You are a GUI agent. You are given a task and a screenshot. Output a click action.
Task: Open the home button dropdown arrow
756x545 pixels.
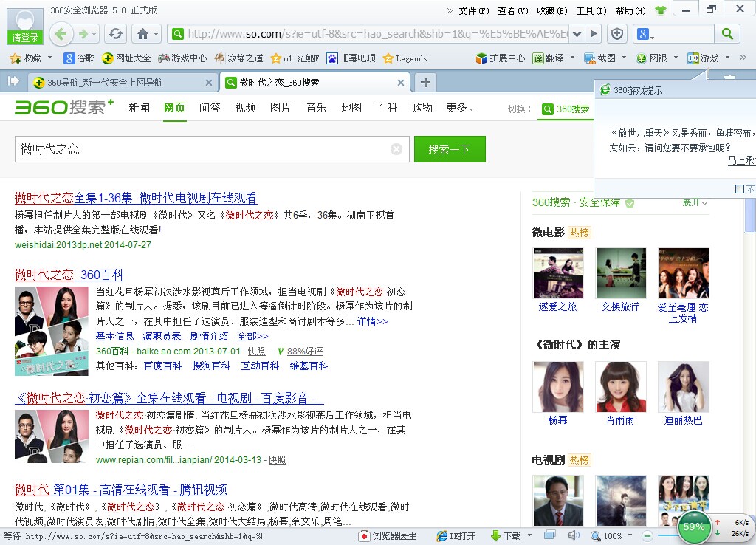click(157, 34)
